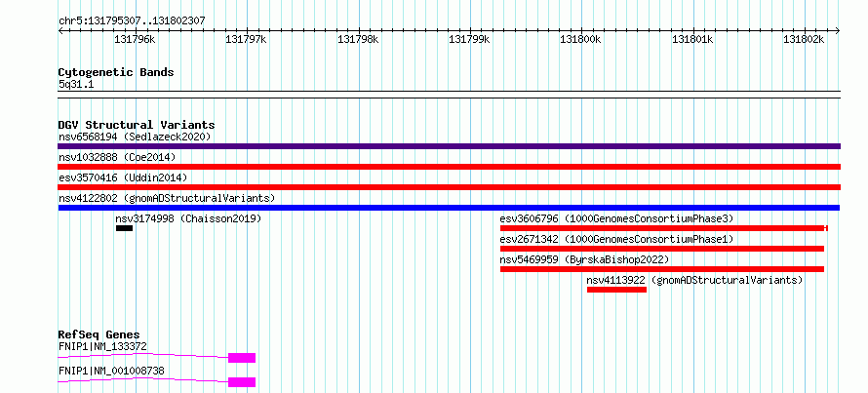Image resolution: width=868 pixels, height=393 pixels.
Task: Open the nsv1032888 Coe2014 label
Action: [117, 157]
